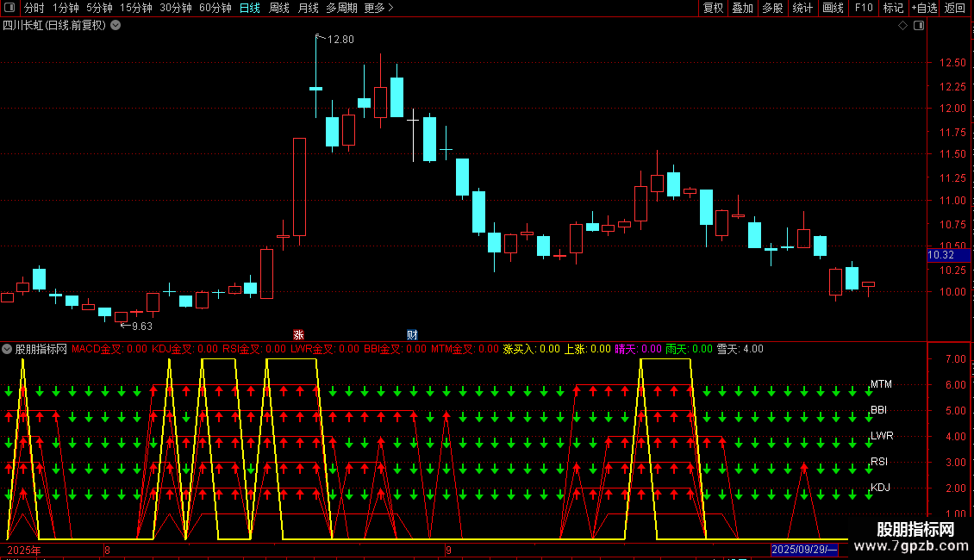Open the 多股 multi-stock view

[773, 8]
